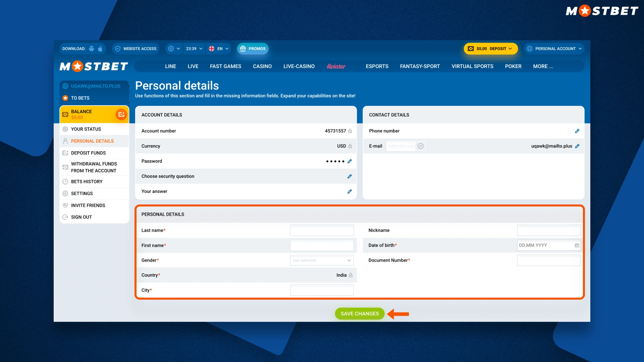This screenshot has width=644, height=362.
Task: Click the UQAWK@MAILTO.PLUS user link
Action: coord(96,86)
